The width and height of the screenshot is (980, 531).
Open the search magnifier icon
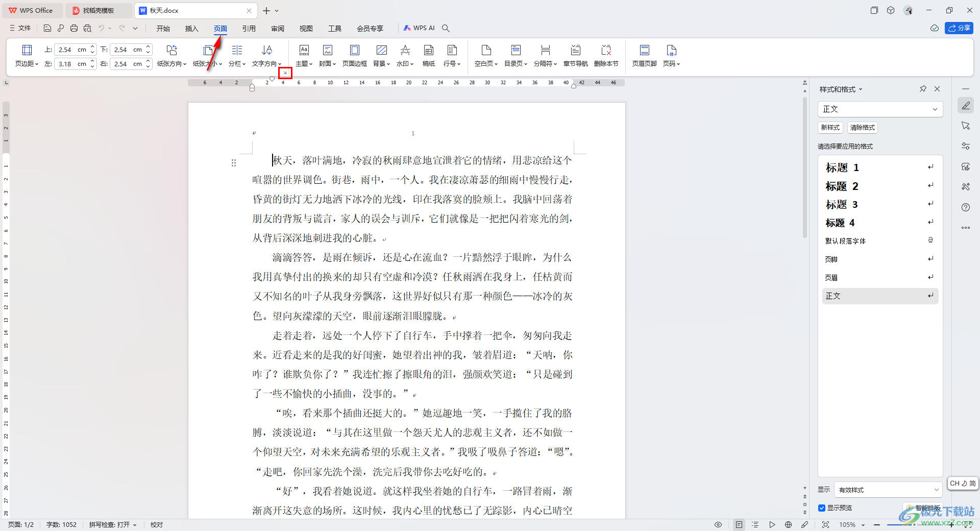[446, 28]
